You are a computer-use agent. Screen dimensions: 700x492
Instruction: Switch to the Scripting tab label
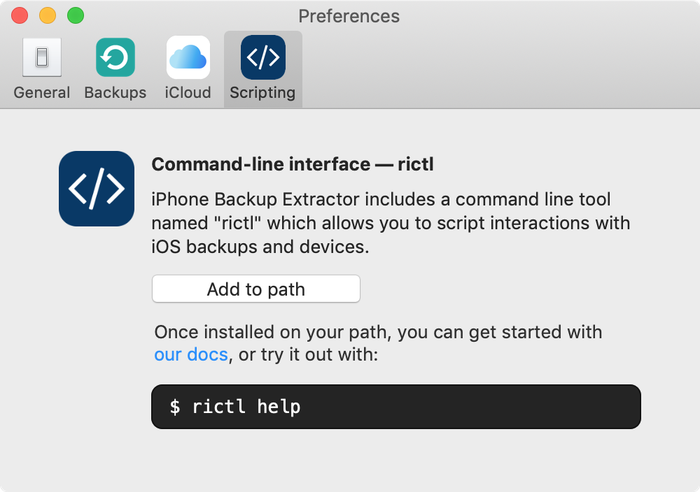tap(262, 92)
